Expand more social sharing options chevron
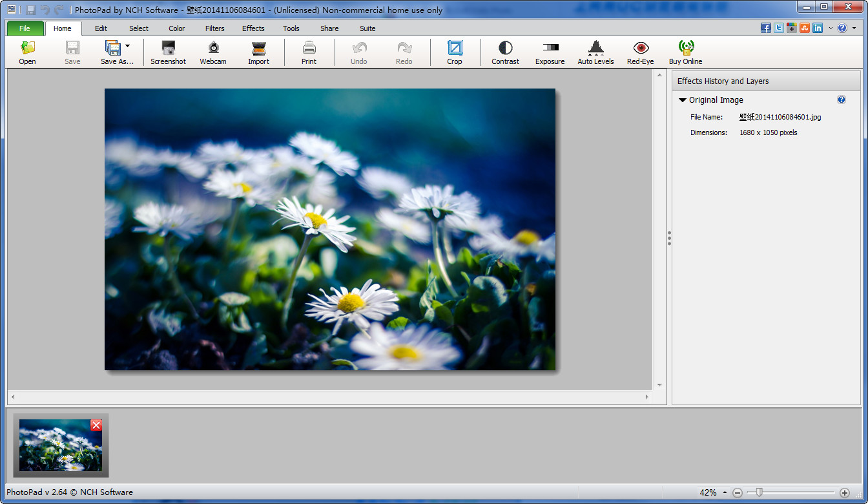Image resolution: width=868 pixels, height=504 pixels. click(x=831, y=28)
